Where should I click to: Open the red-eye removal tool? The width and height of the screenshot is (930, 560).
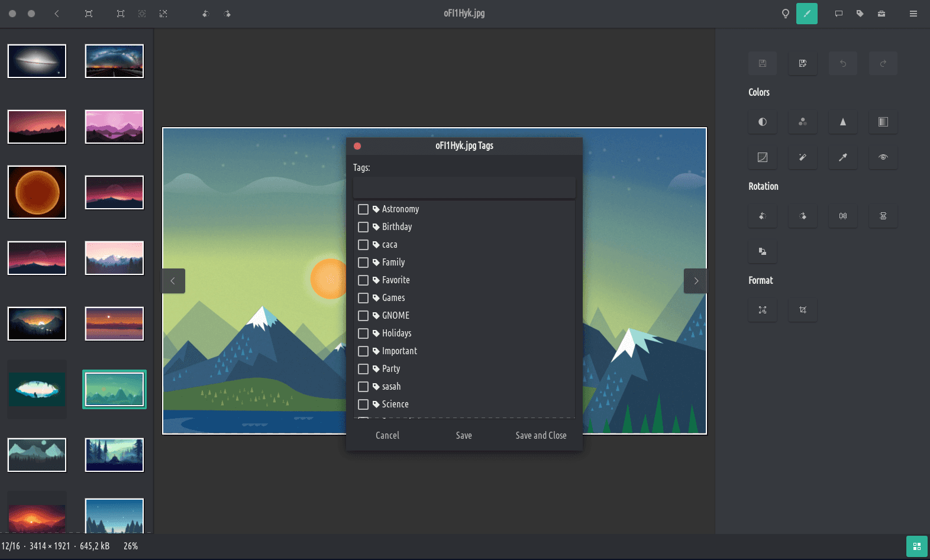tap(883, 157)
